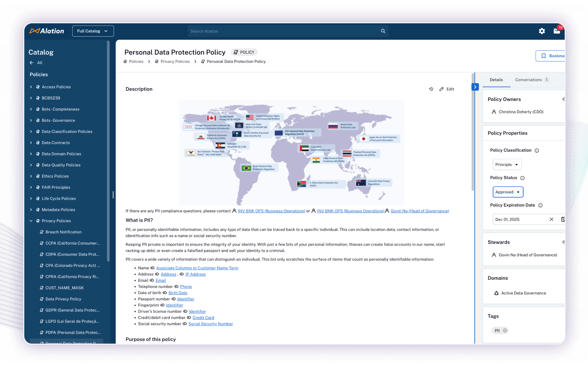Remove the PII tag
The width and height of the screenshot is (588, 366).
tap(505, 330)
